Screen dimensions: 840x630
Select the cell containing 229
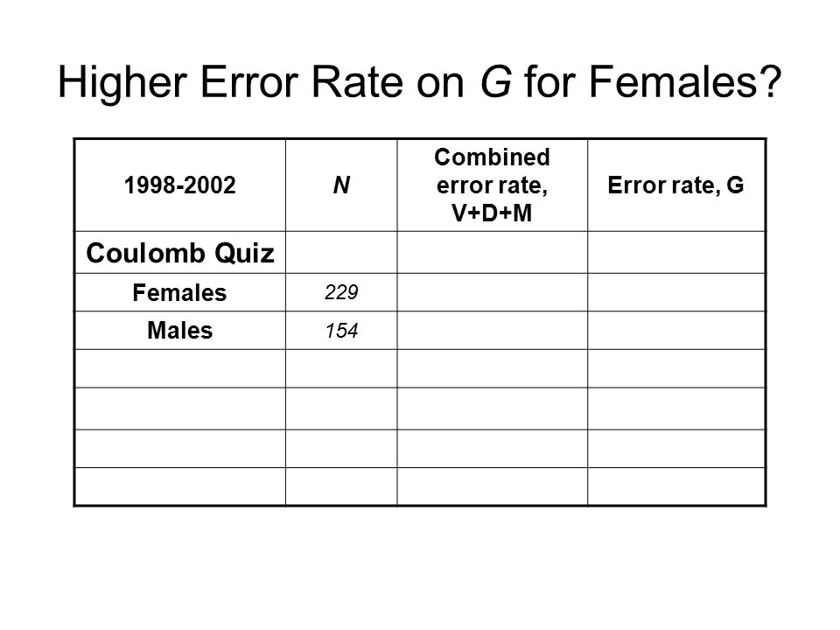pyautogui.click(x=341, y=292)
